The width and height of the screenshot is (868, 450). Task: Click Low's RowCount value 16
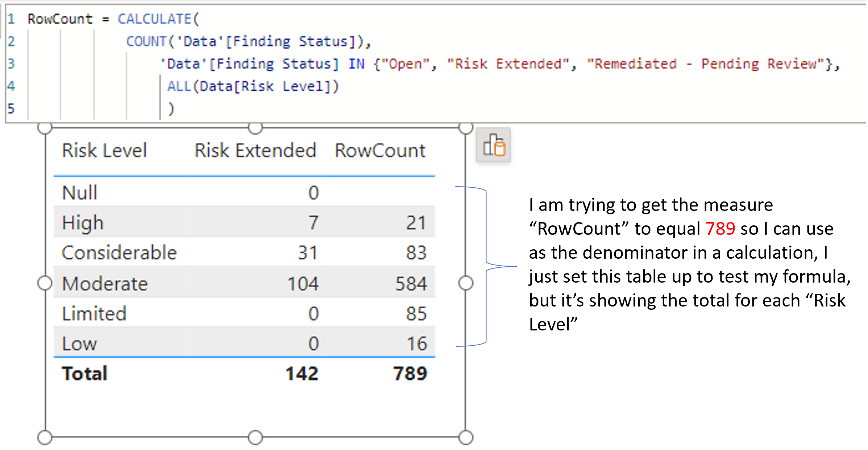coord(417,343)
